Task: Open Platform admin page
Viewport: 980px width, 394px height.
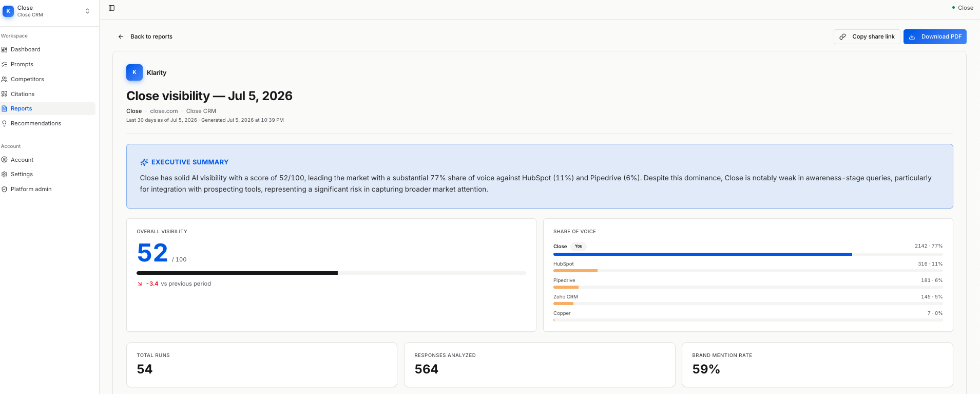Action: pyautogui.click(x=47, y=189)
